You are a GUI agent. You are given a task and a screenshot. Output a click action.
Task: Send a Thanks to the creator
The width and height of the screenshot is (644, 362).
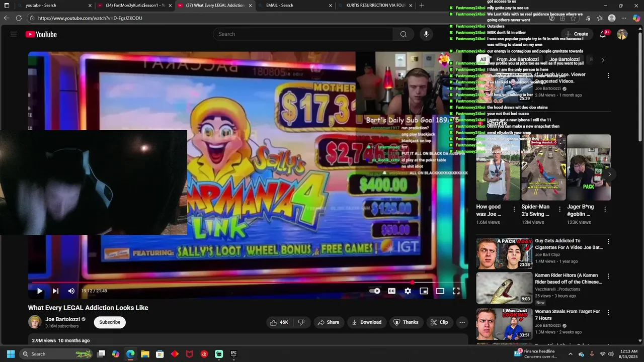[406, 322]
